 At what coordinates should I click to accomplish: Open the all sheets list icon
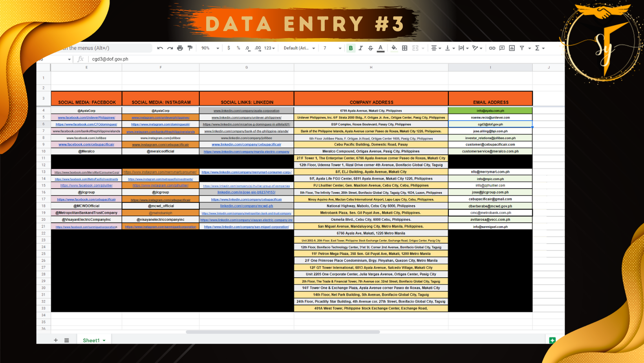(67, 340)
